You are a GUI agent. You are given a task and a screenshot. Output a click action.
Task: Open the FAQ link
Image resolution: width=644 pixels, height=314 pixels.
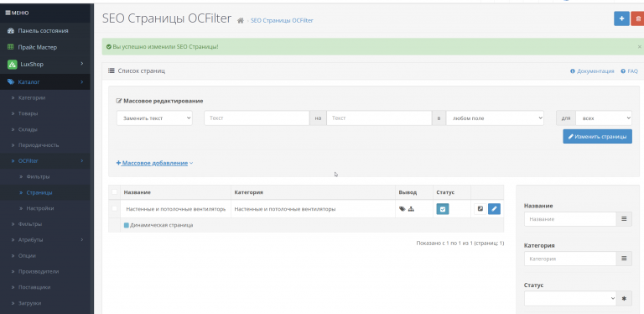tap(632, 71)
